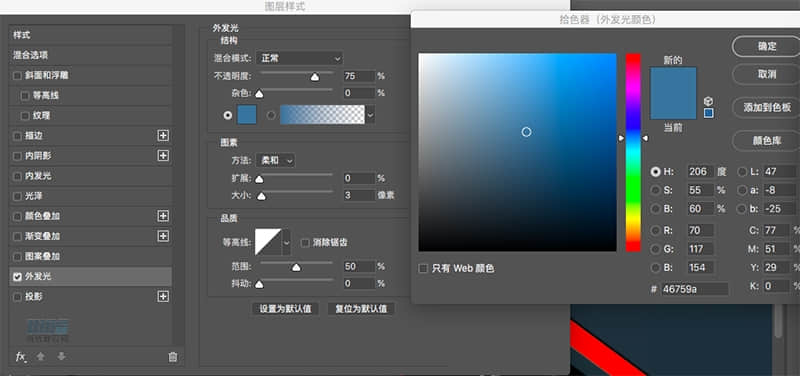Click the hex color input field
Viewport: 800px width, 376px height.
tap(695, 289)
